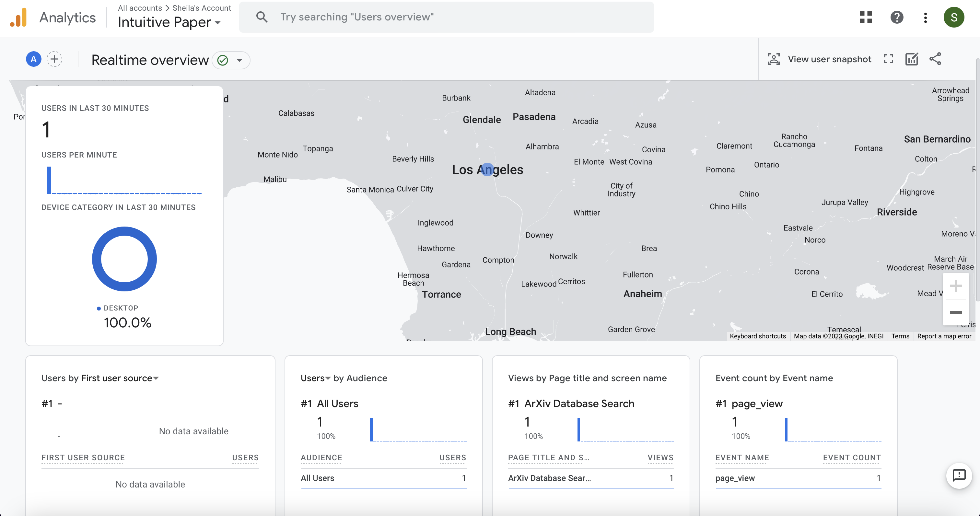
Task: Click the Los Angeles user location dot
Action: click(487, 169)
